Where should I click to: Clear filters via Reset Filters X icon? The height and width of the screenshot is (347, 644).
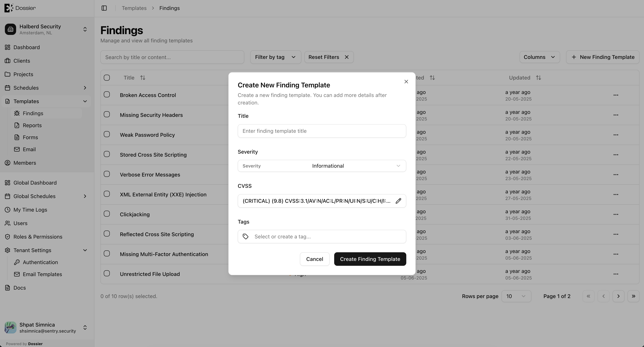coord(347,57)
